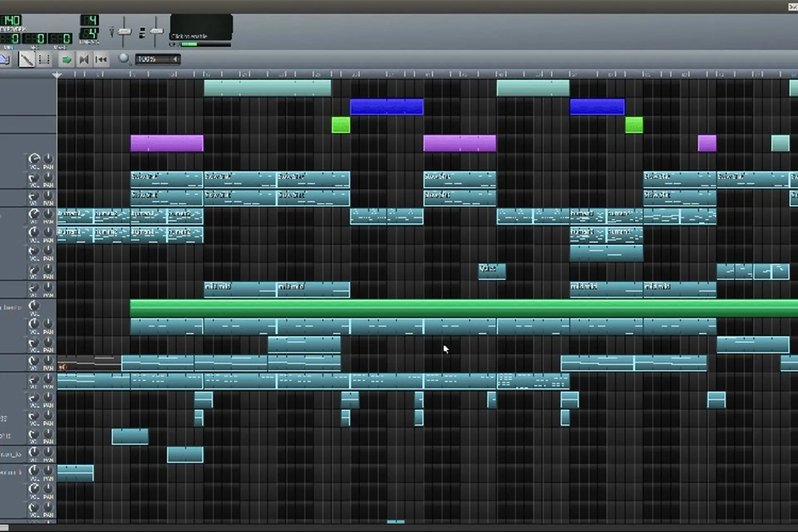Click the tempo display showing 140
The image size is (798, 532).
(11, 20)
